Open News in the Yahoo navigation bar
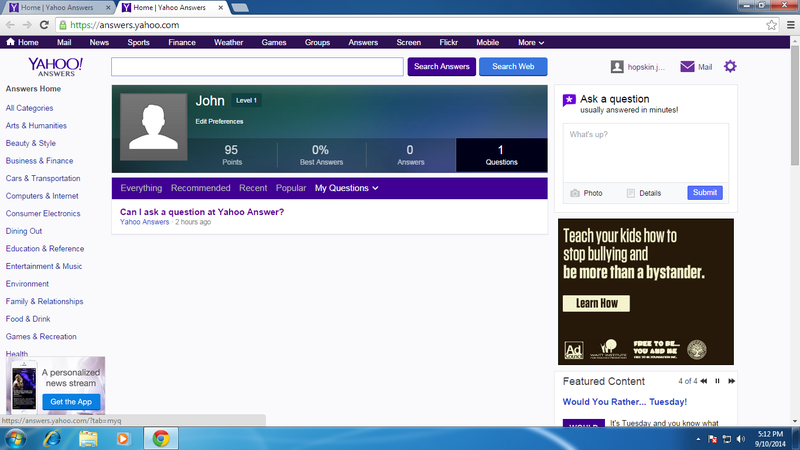The height and width of the screenshot is (450, 800). (99, 42)
